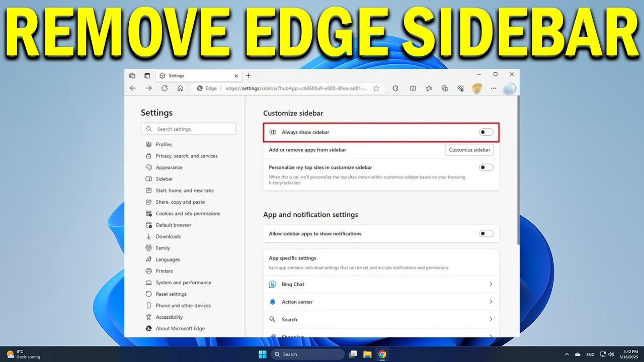Click the Action center bell icon
Screen dimensions: 644x362
[272, 302]
